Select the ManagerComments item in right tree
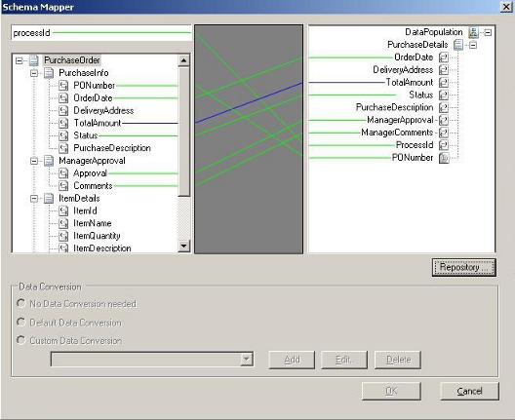Screen dimensions: 515x420 (x=397, y=133)
